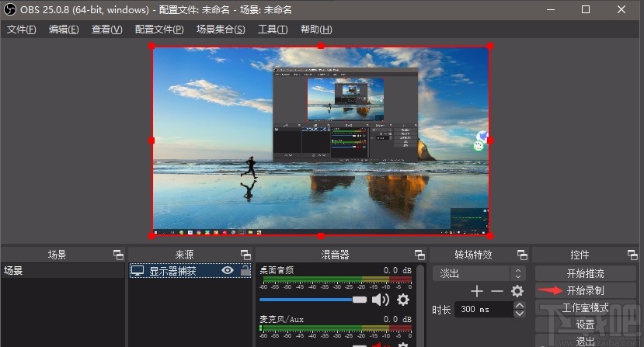Open the 帮助(H) menu
This screenshot has height=347, width=644.
pyautogui.click(x=316, y=29)
